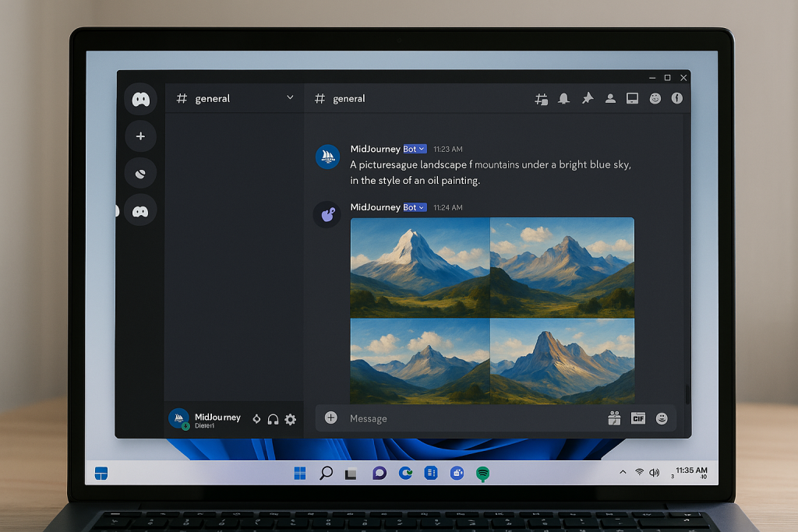Viewport: 798px width, 532px height.
Task: Deafen audio with the headphones toggle
Action: 273,419
